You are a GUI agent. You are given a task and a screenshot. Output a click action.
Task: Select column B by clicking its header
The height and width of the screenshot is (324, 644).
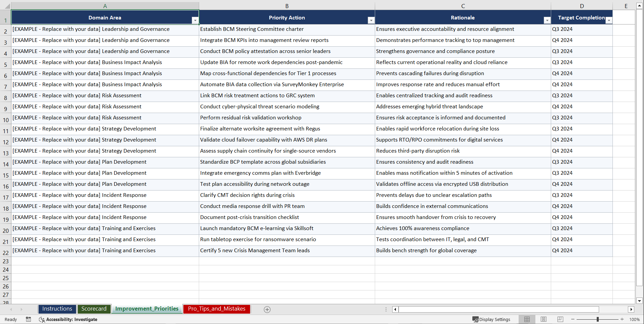[287, 6]
